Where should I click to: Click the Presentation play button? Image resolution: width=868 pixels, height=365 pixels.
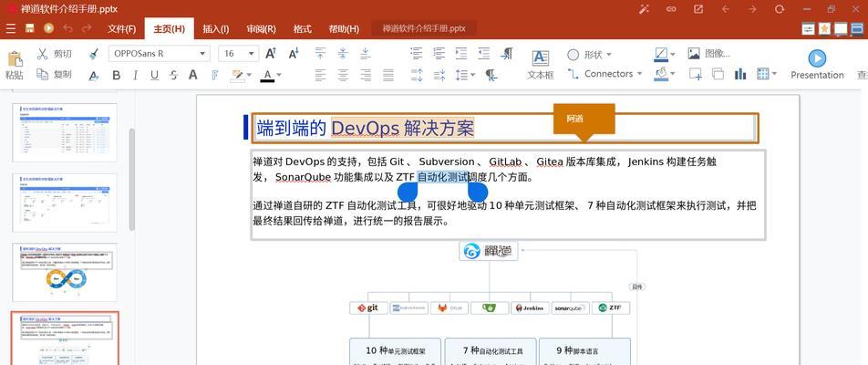pos(817,64)
